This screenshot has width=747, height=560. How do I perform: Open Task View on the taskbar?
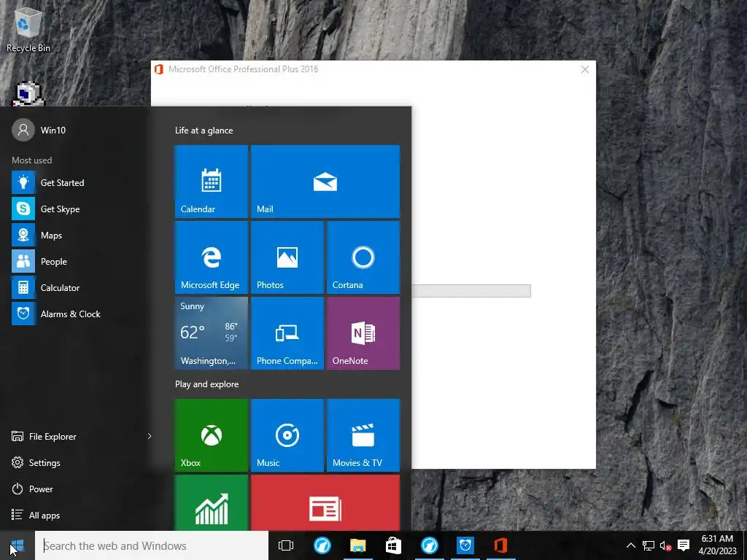click(x=286, y=545)
